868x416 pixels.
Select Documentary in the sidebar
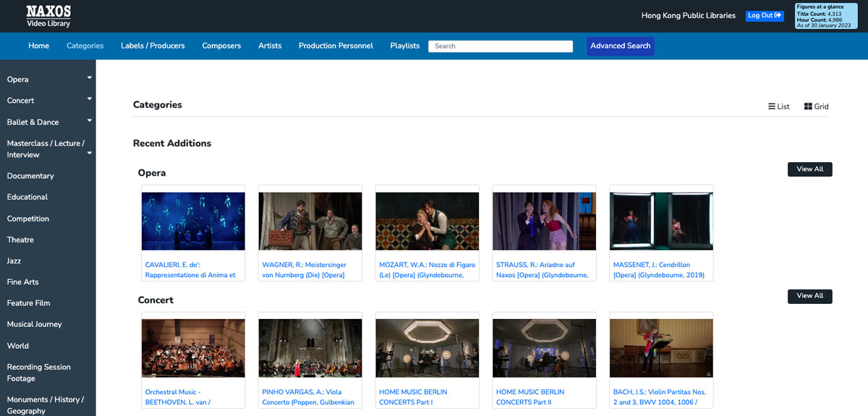pyautogui.click(x=30, y=176)
